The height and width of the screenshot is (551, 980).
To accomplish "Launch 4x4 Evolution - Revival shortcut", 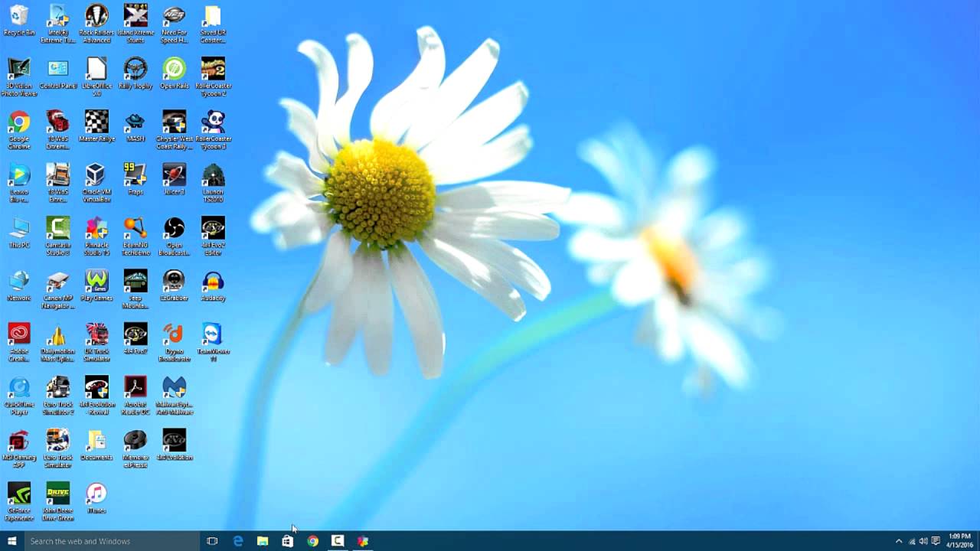I will coord(96,395).
